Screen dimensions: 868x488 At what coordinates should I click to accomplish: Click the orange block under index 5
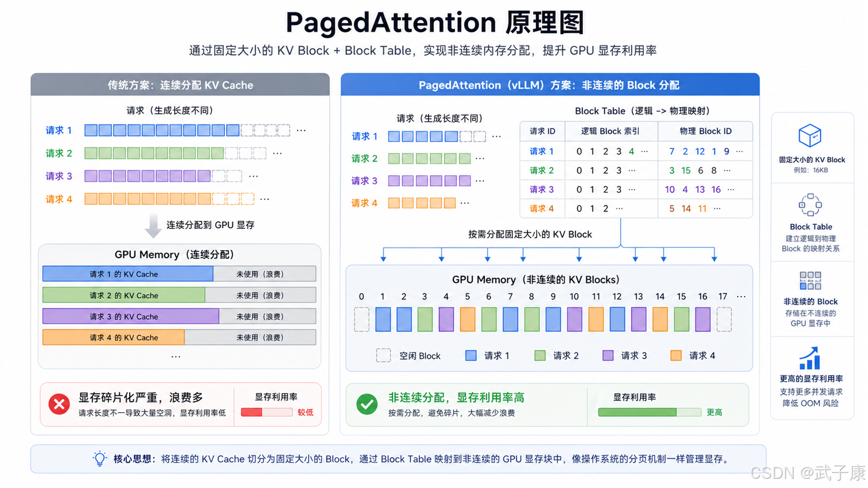468,319
